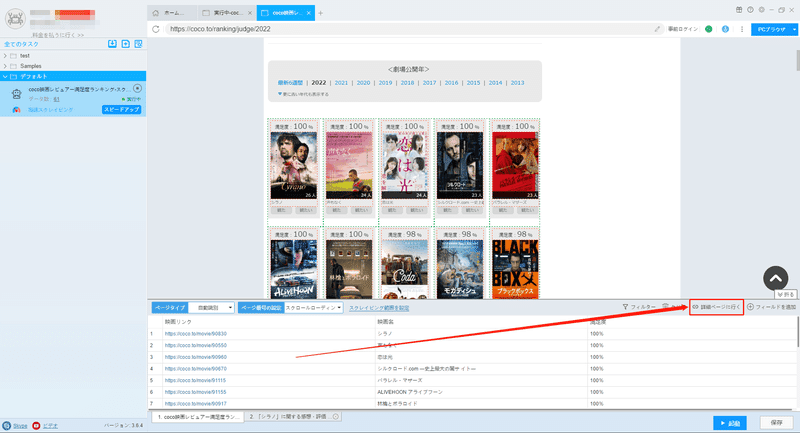The image size is (800, 433).
Task: Click link https://coco.to/movie/91155 in row 6
Action: click(195, 392)
